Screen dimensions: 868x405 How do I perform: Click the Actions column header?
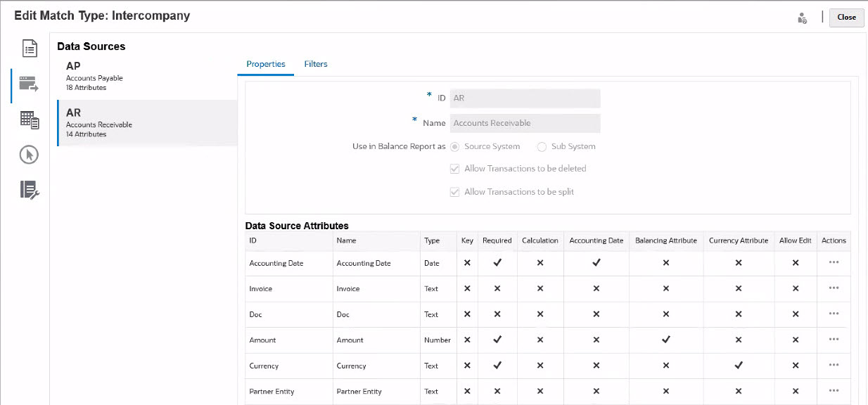click(x=834, y=240)
